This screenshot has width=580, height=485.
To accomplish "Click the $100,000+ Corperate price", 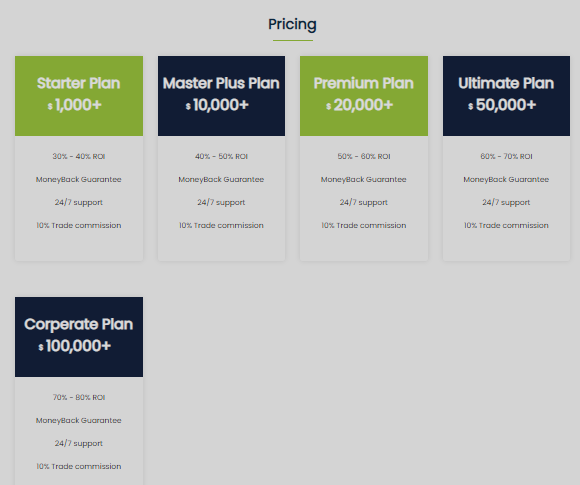I will (x=75, y=346).
